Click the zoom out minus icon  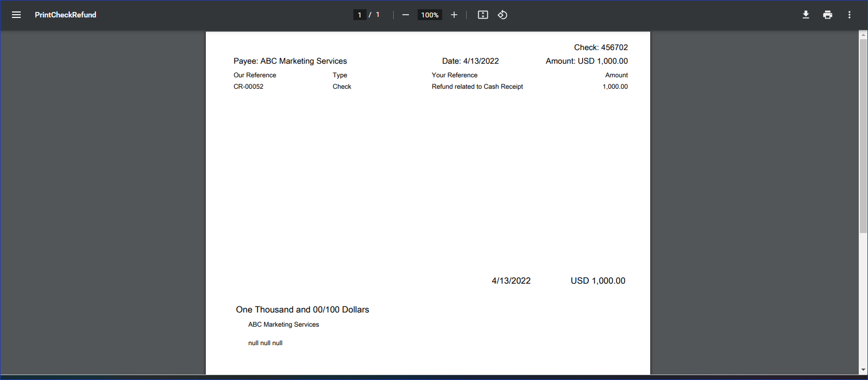[x=405, y=15]
